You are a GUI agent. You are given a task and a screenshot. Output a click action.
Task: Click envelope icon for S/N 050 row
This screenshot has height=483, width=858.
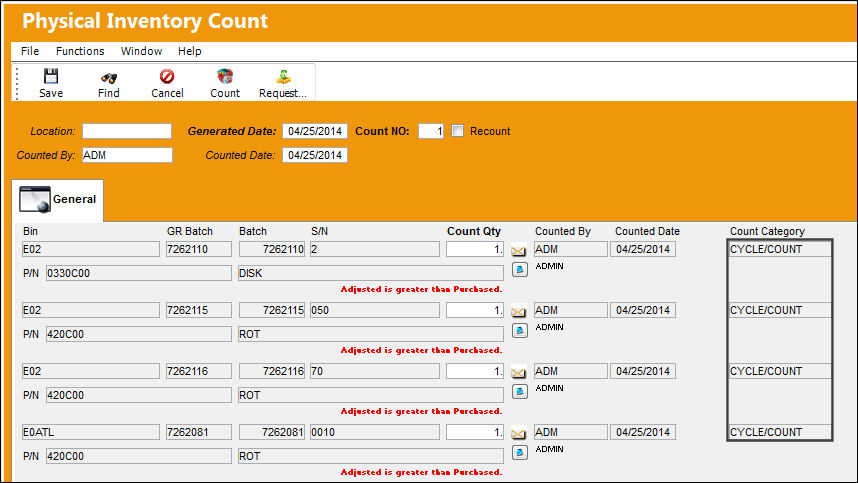(518, 311)
